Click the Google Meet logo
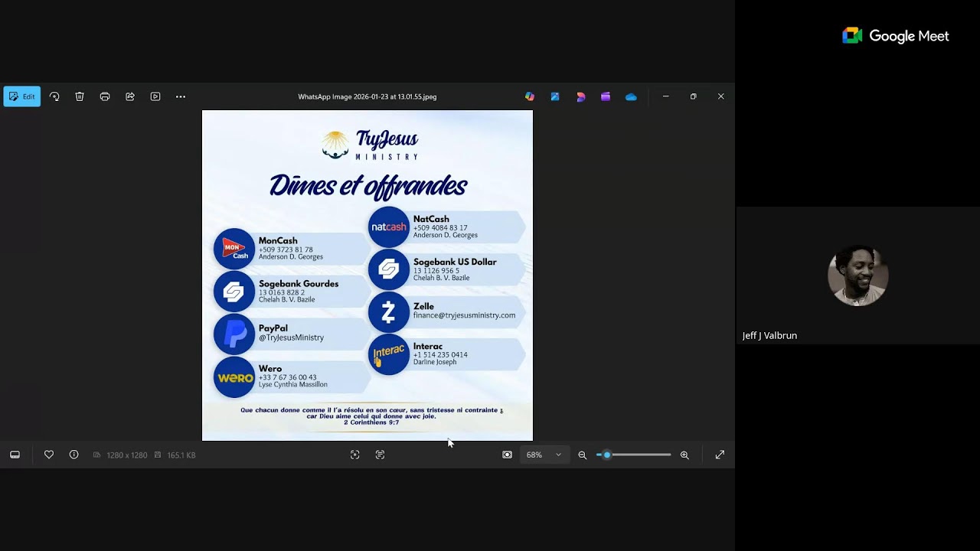Image resolution: width=980 pixels, height=551 pixels. click(x=896, y=36)
